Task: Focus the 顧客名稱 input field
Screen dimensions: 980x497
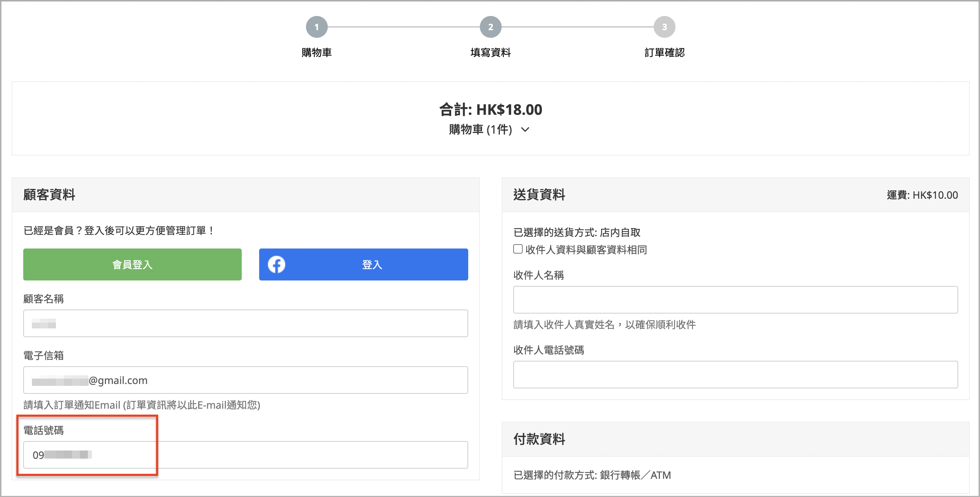Action: (x=245, y=323)
